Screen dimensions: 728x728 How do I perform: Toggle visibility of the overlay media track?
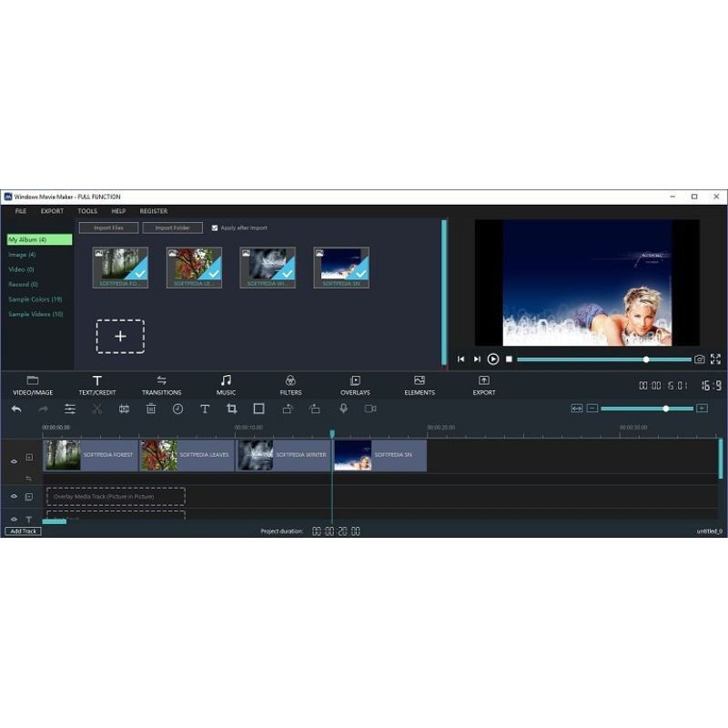click(14, 497)
